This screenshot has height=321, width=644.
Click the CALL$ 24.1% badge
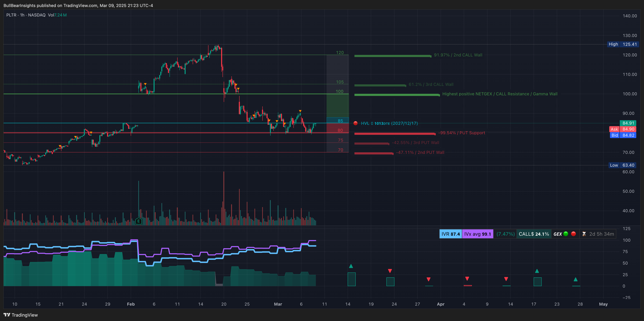[x=534, y=234]
